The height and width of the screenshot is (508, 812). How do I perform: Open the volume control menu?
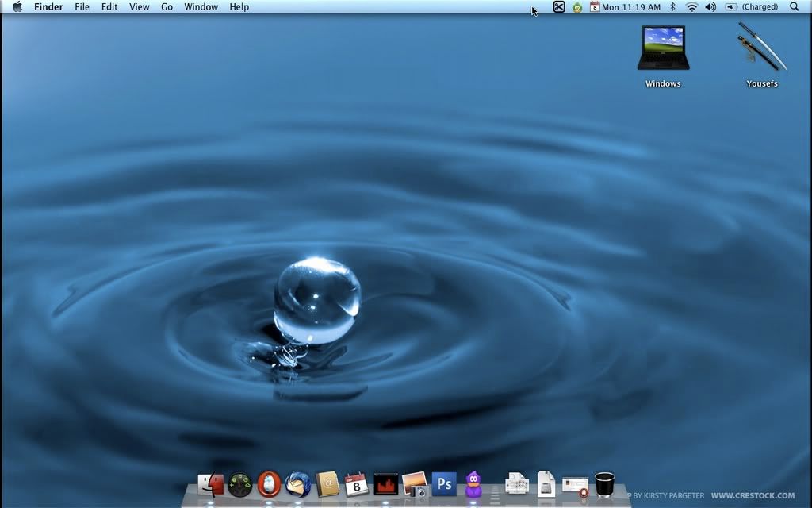(710, 6)
